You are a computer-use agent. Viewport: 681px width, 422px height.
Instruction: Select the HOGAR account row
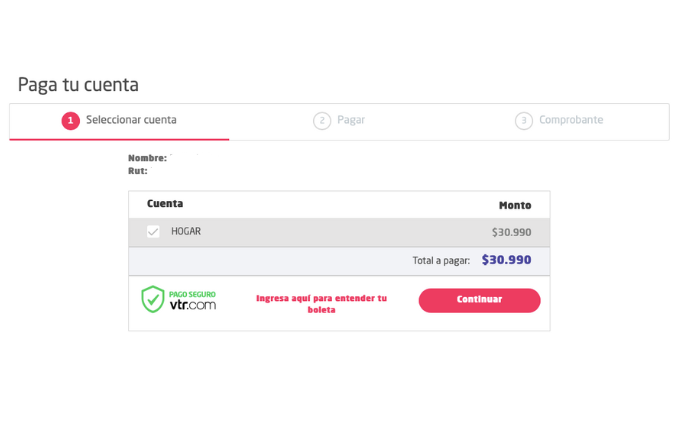click(x=339, y=232)
